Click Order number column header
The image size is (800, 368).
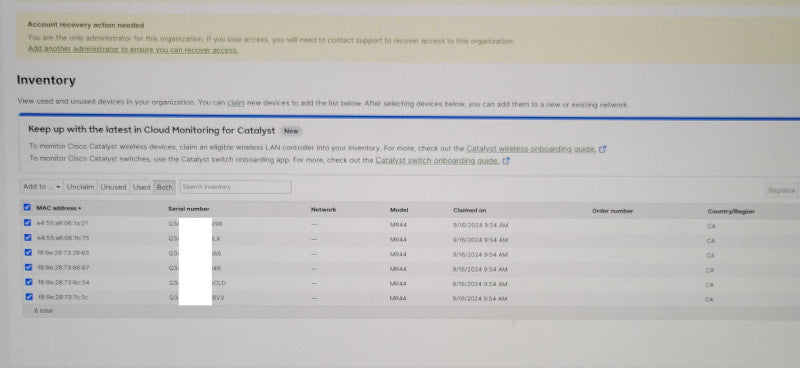(x=612, y=211)
